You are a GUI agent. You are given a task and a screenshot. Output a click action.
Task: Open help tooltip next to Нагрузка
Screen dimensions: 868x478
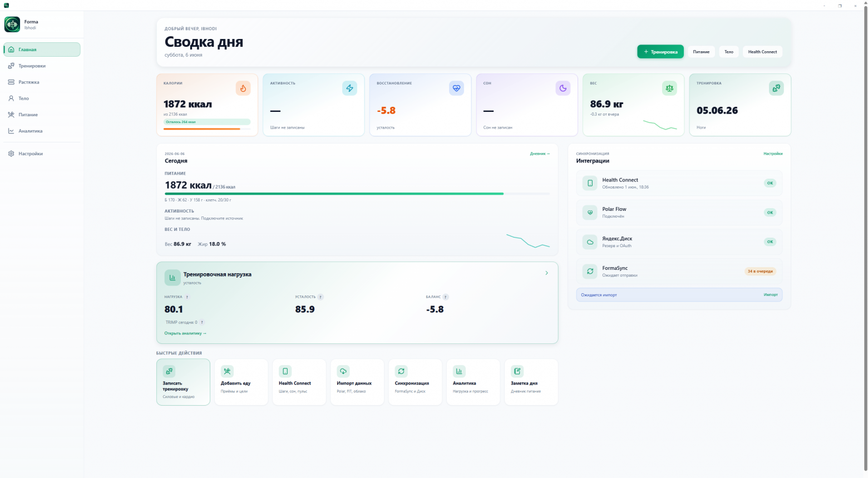pos(187,297)
